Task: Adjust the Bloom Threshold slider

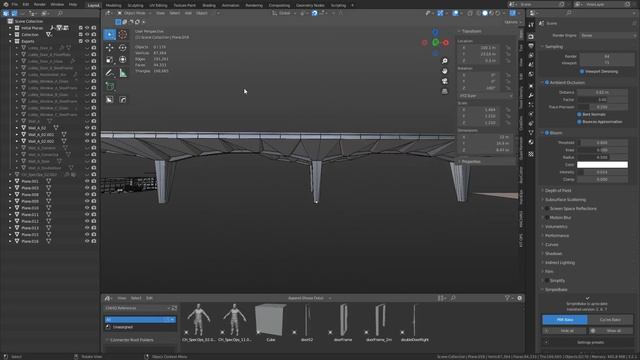Action: (602, 143)
